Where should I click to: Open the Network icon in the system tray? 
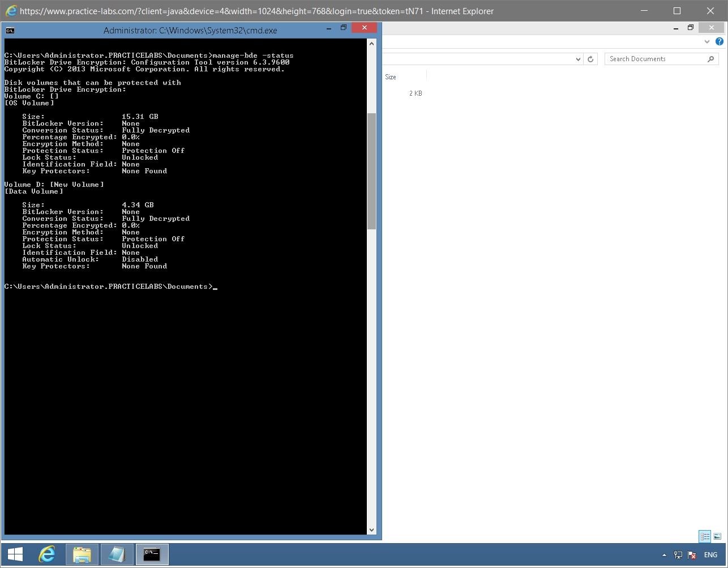tap(678, 555)
